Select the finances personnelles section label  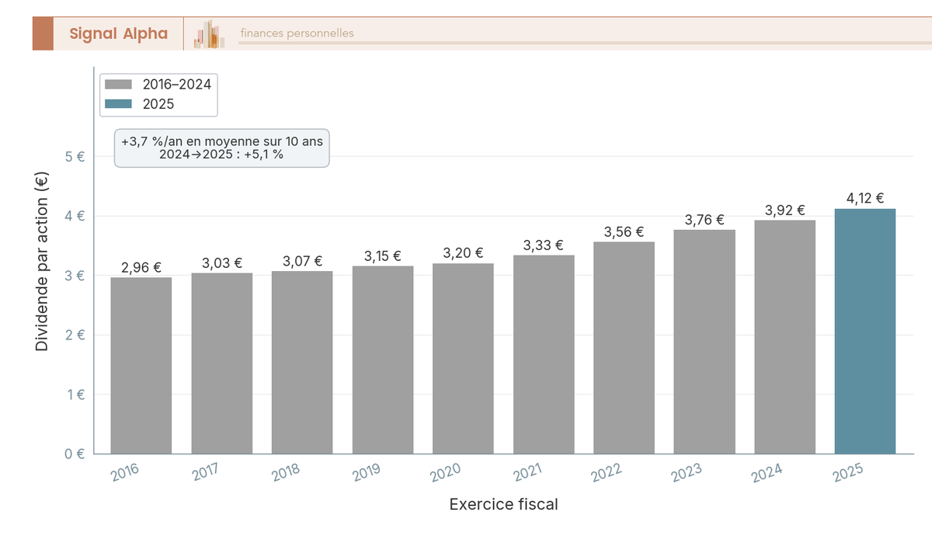point(297,33)
